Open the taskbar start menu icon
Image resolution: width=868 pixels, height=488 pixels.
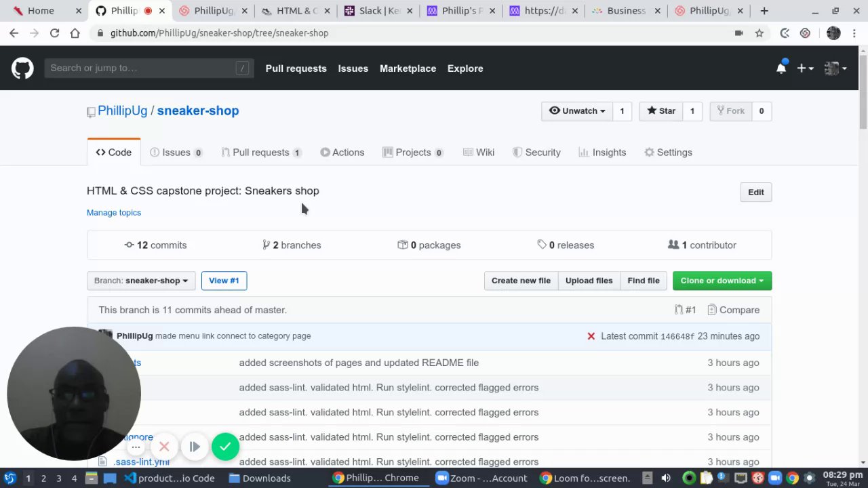10,478
